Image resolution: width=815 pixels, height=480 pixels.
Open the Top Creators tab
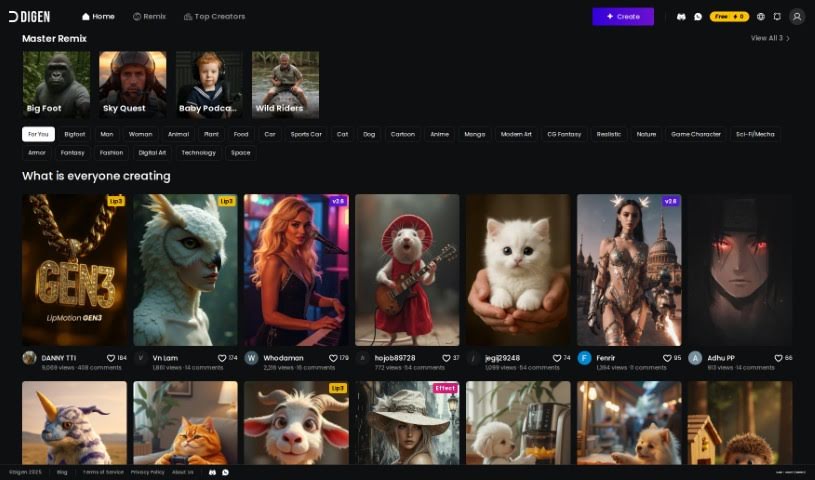(214, 17)
